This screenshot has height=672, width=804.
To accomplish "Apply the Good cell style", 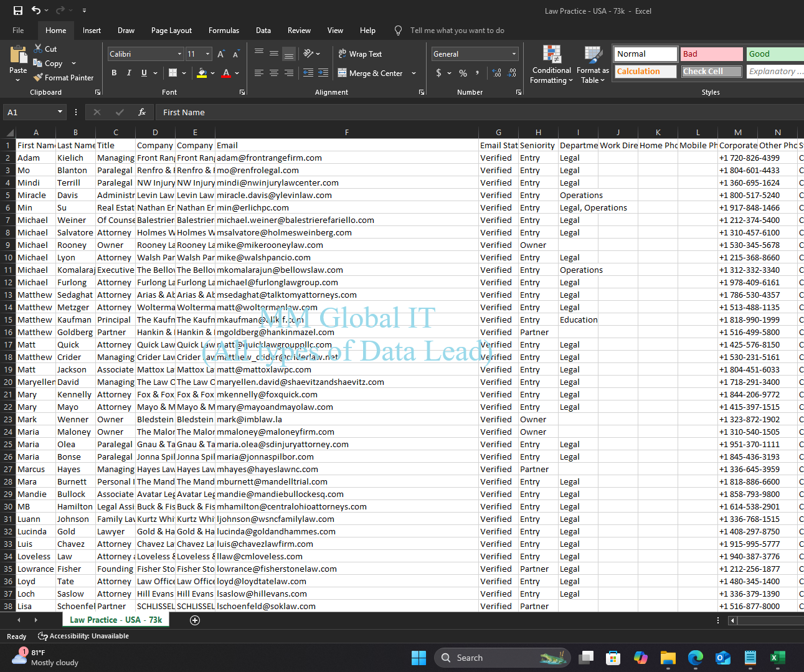I will click(775, 54).
